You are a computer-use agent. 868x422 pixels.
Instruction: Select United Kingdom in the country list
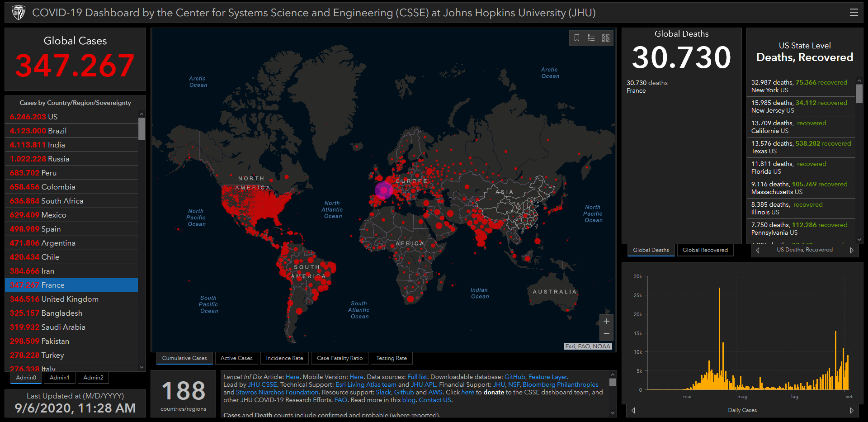point(71,299)
